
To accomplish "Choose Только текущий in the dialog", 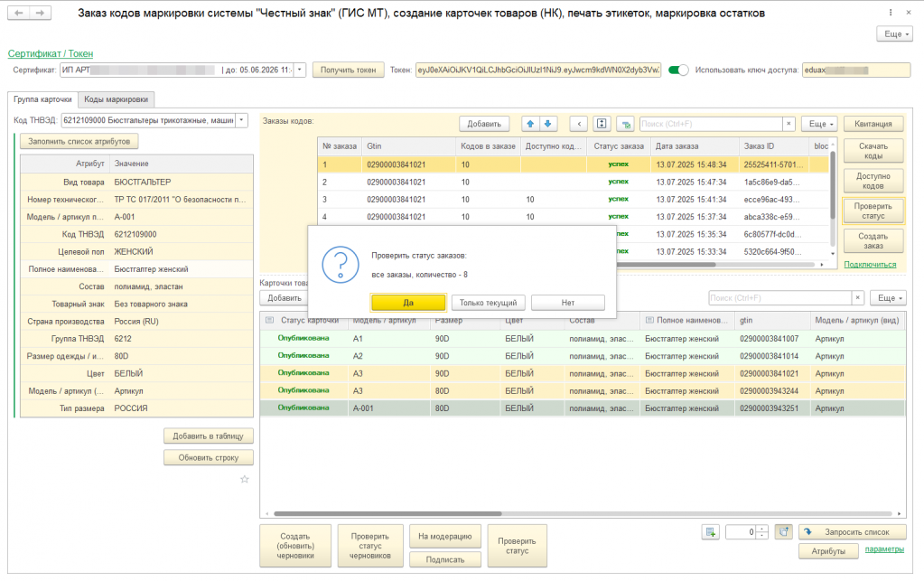I will point(488,303).
